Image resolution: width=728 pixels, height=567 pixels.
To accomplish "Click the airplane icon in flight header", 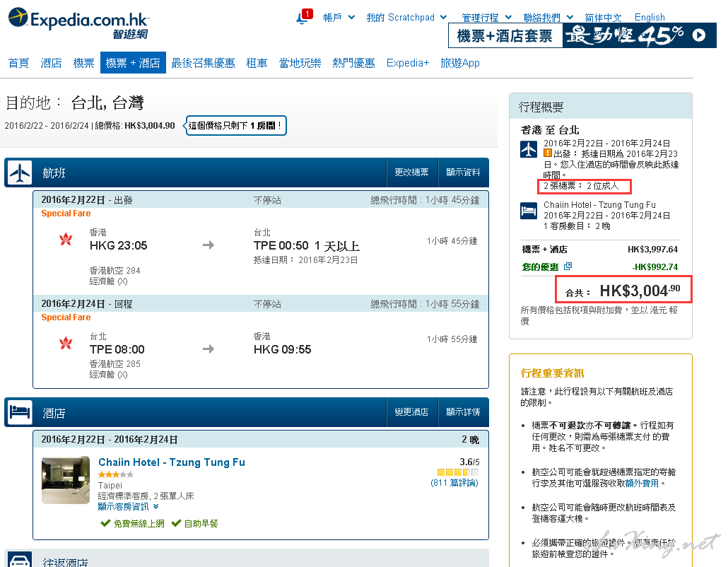I will [x=20, y=173].
